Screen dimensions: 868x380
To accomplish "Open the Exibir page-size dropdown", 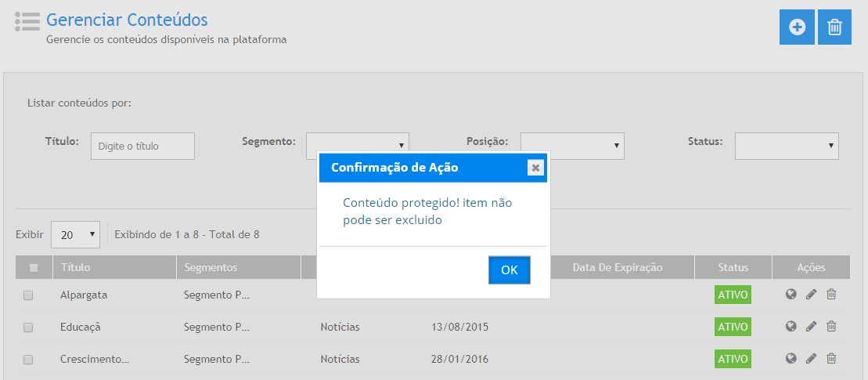I will (75, 234).
